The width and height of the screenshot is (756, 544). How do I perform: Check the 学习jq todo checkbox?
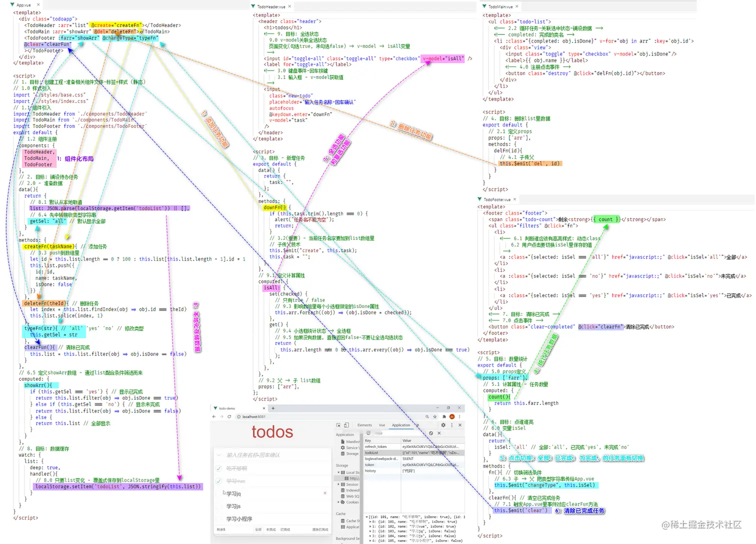(218, 493)
